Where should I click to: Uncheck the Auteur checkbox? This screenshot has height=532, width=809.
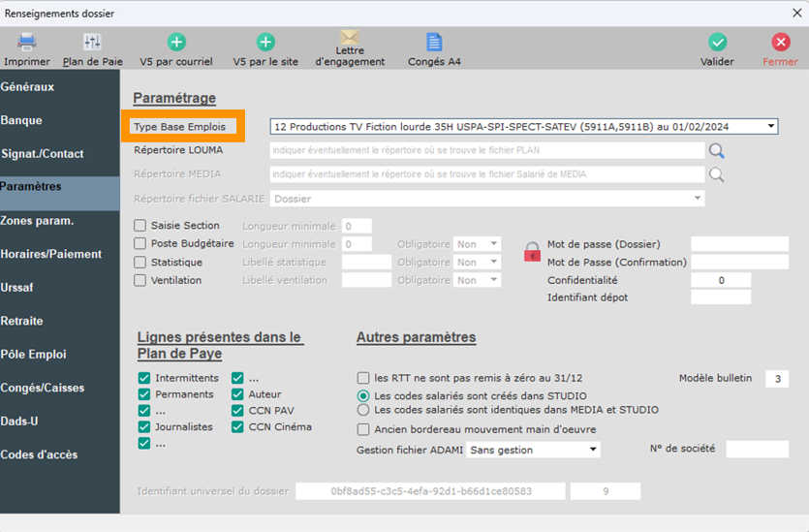click(x=237, y=394)
